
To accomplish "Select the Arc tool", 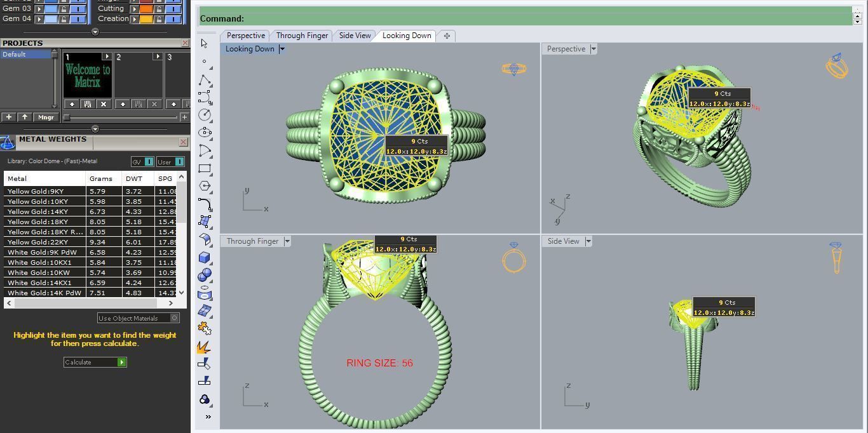I will click(204, 150).
